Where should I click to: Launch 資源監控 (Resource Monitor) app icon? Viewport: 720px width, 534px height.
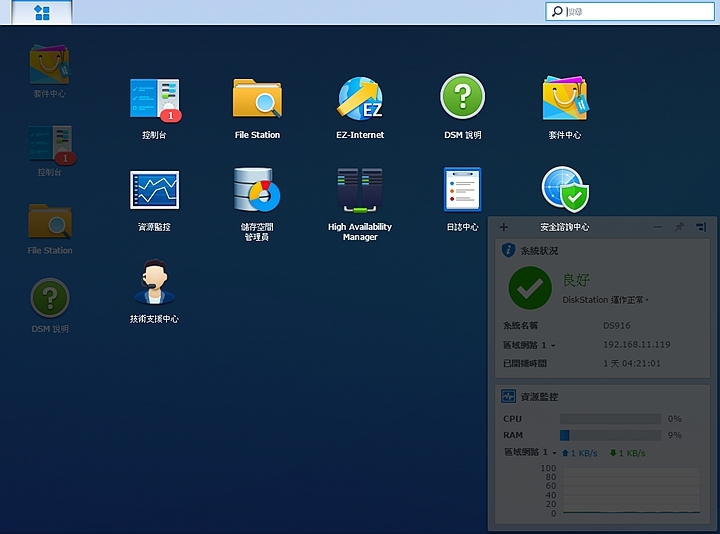(154, 191)
